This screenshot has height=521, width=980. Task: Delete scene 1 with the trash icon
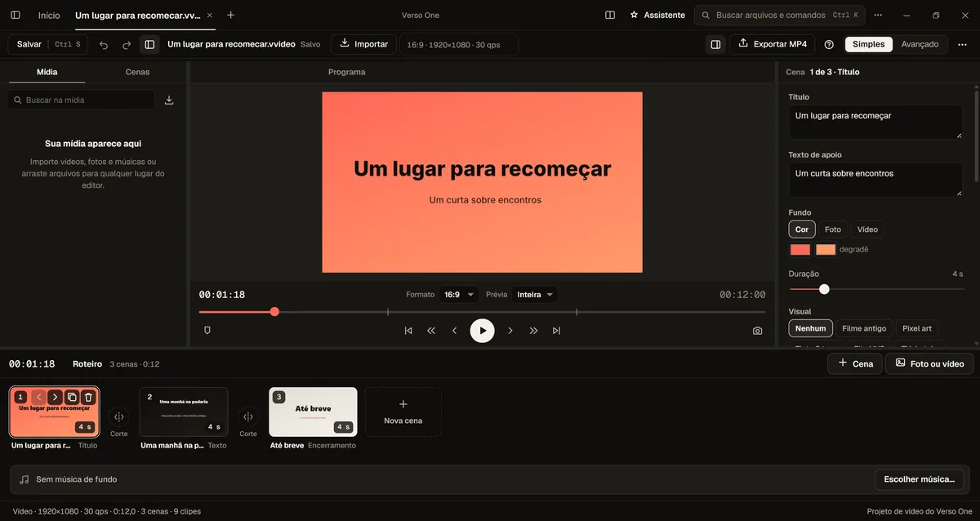89,398
